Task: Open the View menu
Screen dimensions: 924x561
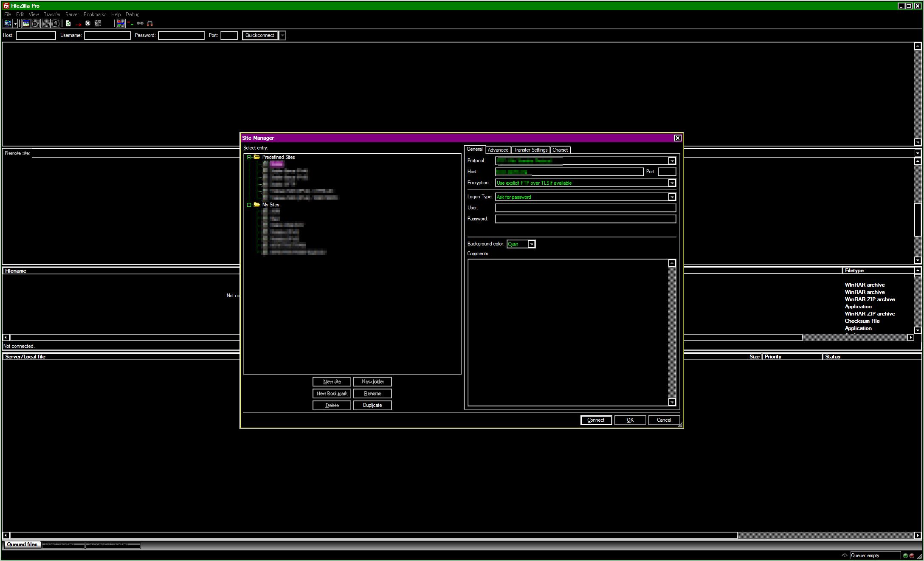Action: (x=34, y=14)
